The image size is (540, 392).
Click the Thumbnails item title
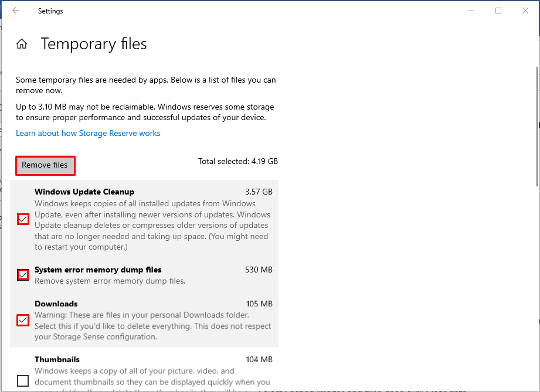(x=57, y=359)
